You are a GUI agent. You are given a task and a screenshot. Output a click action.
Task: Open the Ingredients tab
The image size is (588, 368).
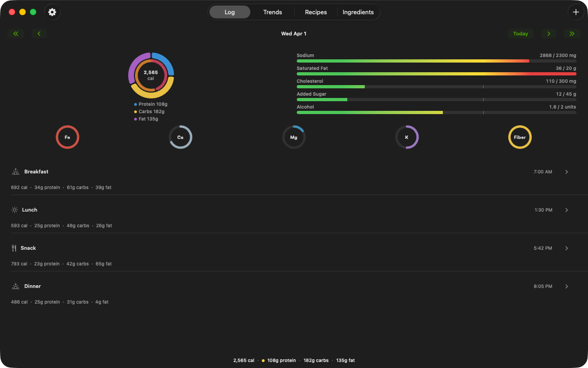358,12
